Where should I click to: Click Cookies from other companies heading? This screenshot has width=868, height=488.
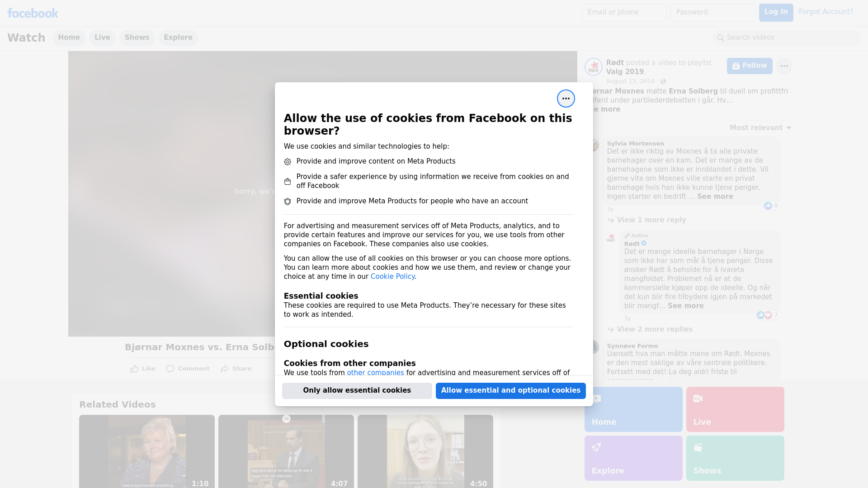(x=349, y=363)
